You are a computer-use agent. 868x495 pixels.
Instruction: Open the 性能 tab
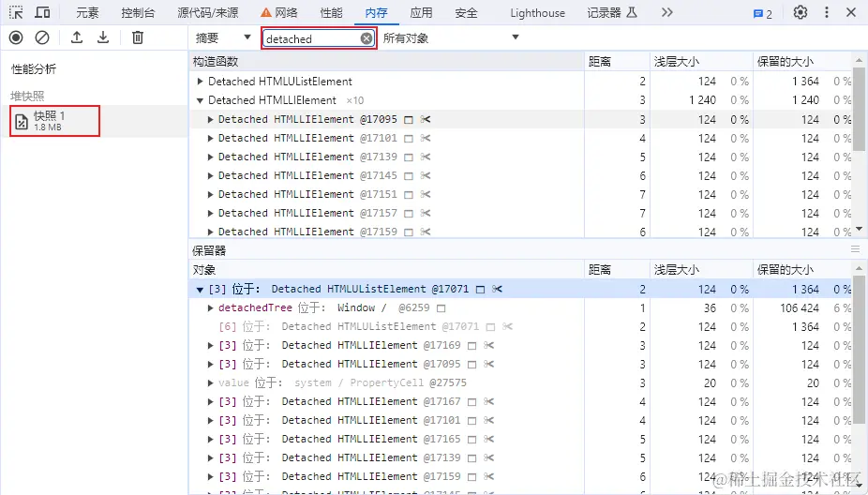[331, 13]
